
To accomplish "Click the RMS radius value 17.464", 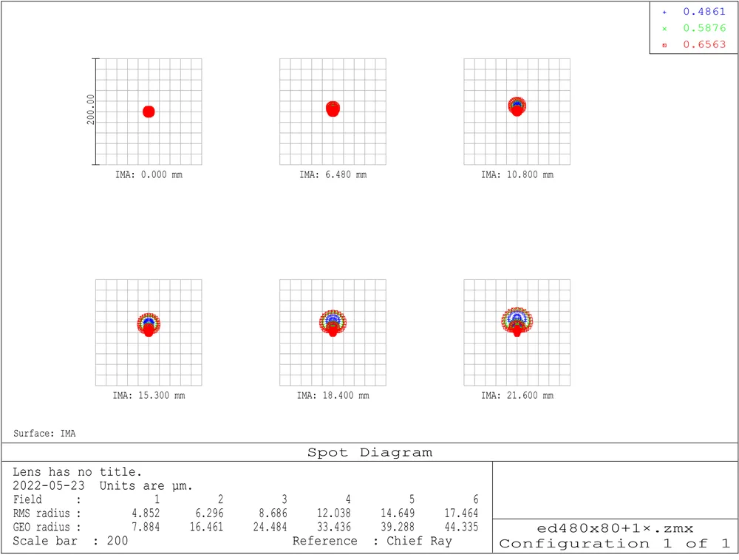I will click(x=462, y=513).
